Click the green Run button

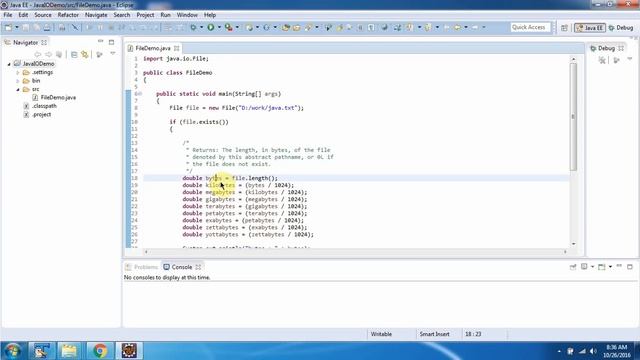coord(211,27)
